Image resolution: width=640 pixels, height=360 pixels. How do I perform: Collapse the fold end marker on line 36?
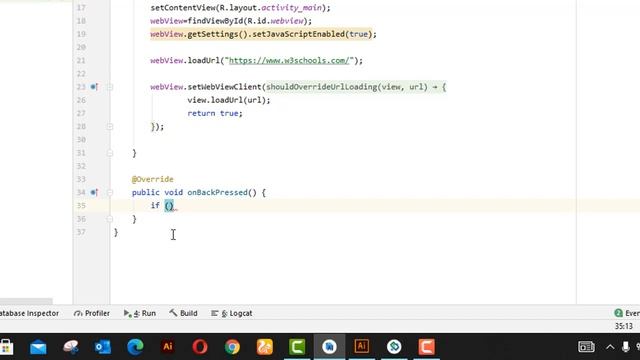[109, 219]
